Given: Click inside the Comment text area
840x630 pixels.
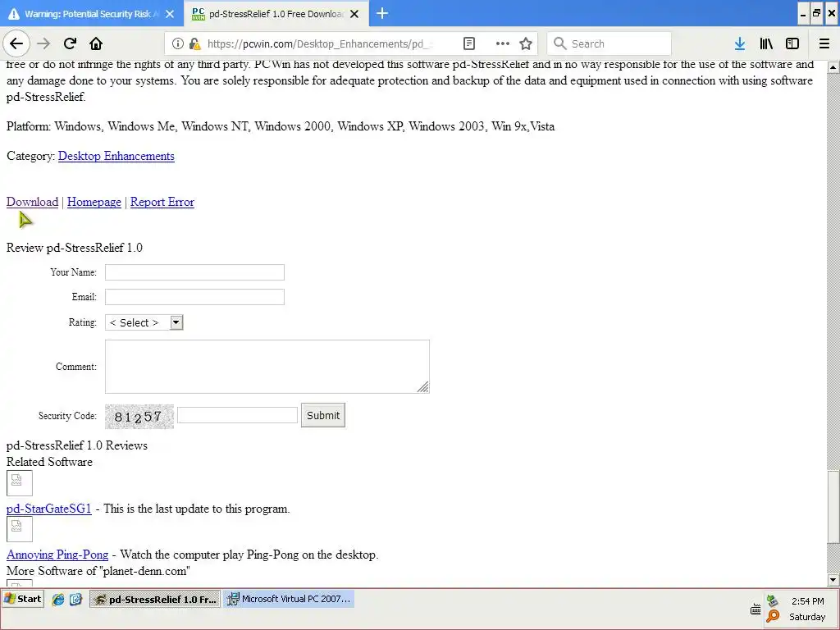Looking at the screenshot, I should pos(267,367).
